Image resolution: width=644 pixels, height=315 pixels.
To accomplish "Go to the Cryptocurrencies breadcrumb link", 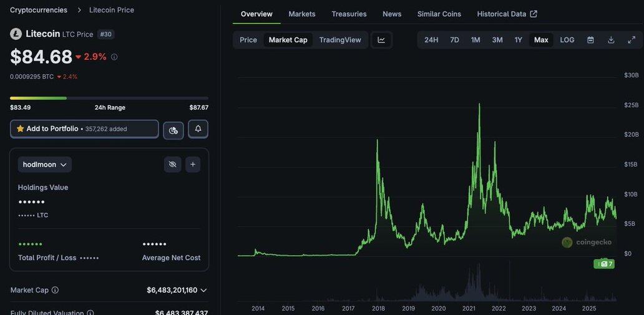I will [39, 10].
